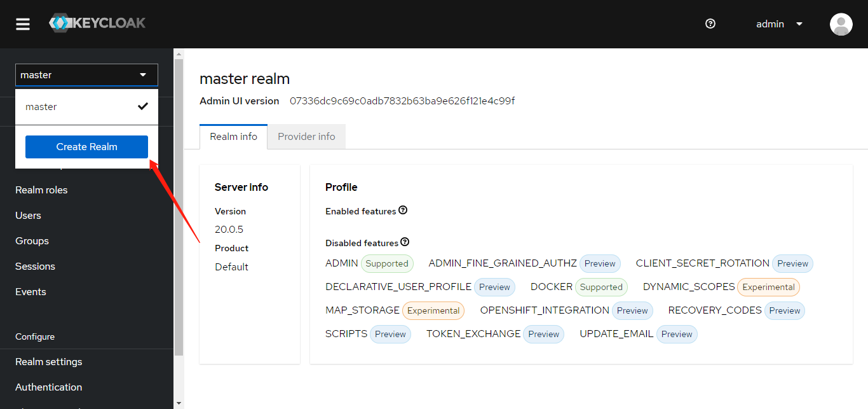The width and height of the screenshot is (868, 409).
Task: Click help icon beside Enabled features
Action: (403, 211)
